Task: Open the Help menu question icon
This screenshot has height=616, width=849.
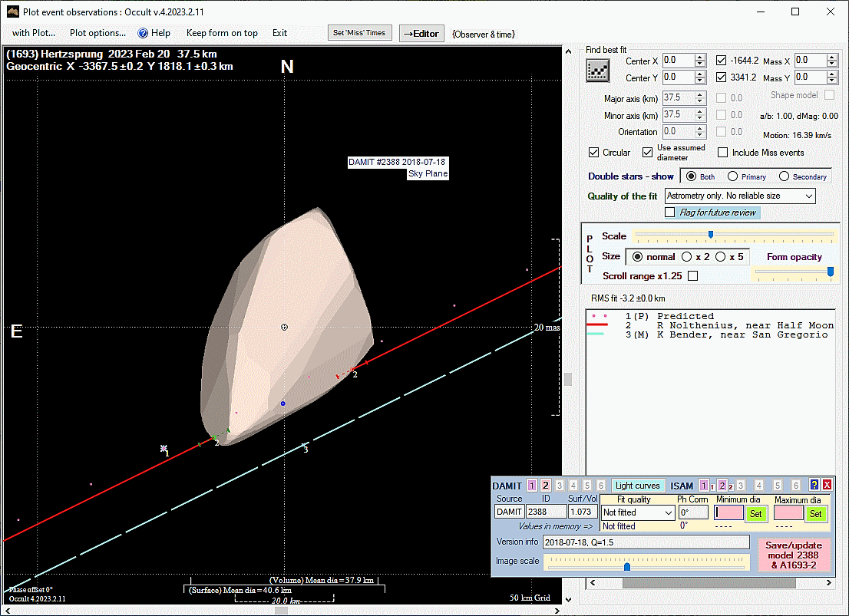Action: (x=143, y=33)
